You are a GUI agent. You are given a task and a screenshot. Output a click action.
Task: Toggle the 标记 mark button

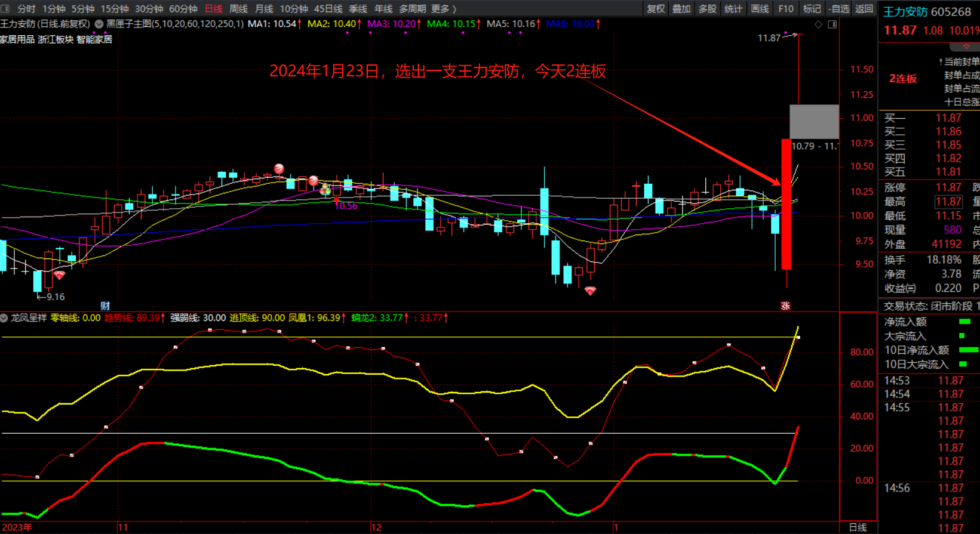click(812, 9)
